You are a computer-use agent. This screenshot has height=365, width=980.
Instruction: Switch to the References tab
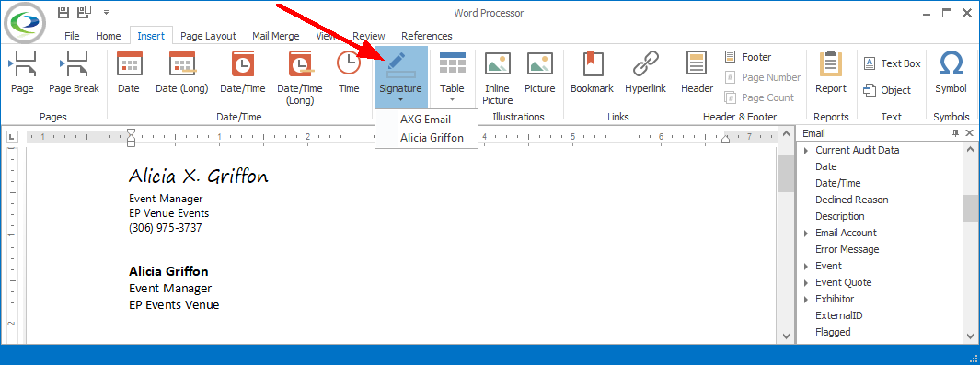(427, 36)
